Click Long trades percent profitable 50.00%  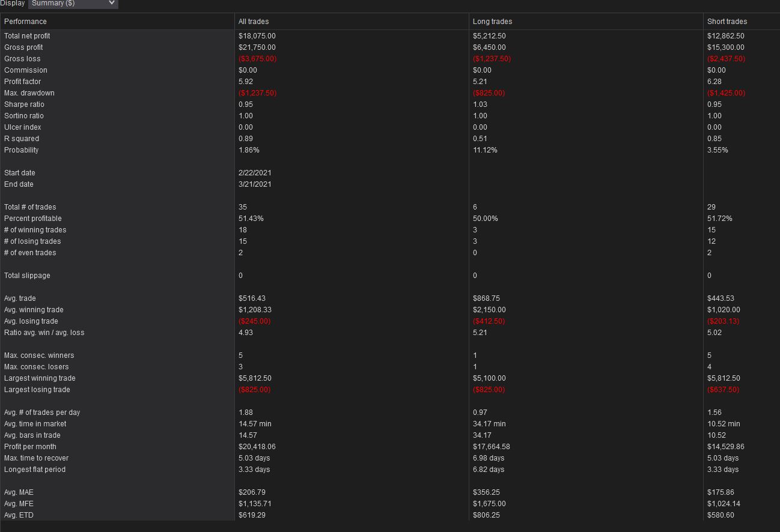point(486,219)
